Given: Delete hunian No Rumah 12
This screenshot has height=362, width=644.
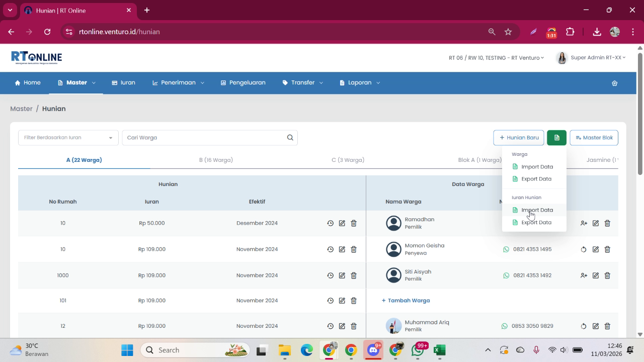Looking at the screenshot, I should (x=354, y=326).
